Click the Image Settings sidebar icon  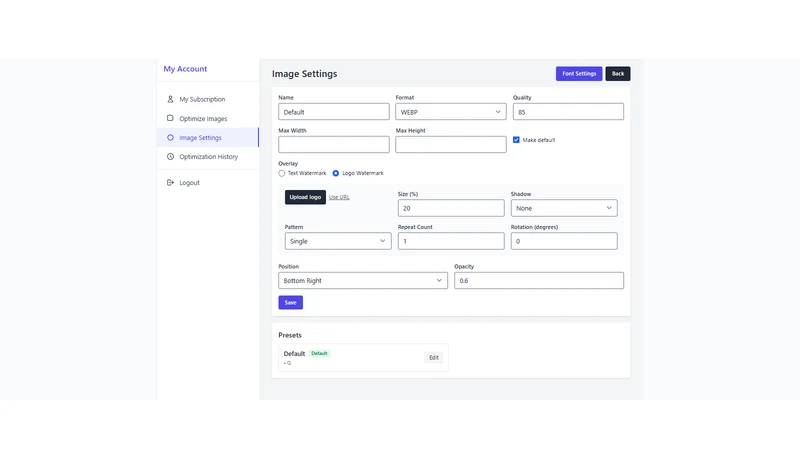pos(170,137)
